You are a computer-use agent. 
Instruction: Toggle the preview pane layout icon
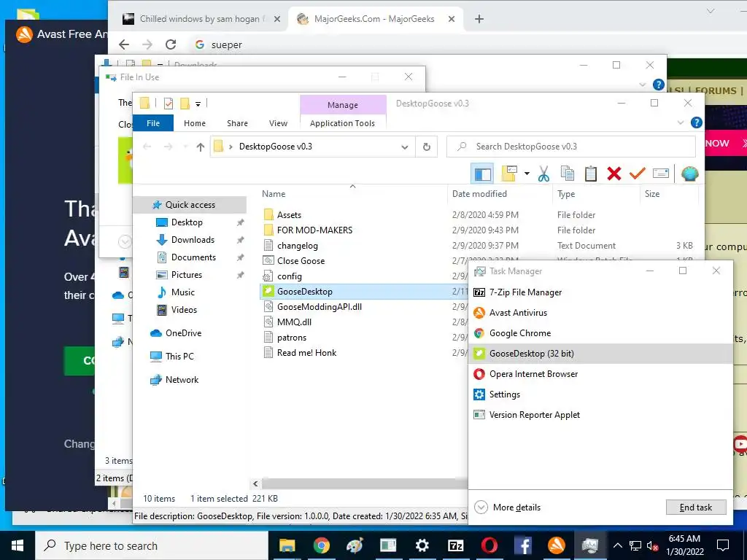tap(482, 174)
